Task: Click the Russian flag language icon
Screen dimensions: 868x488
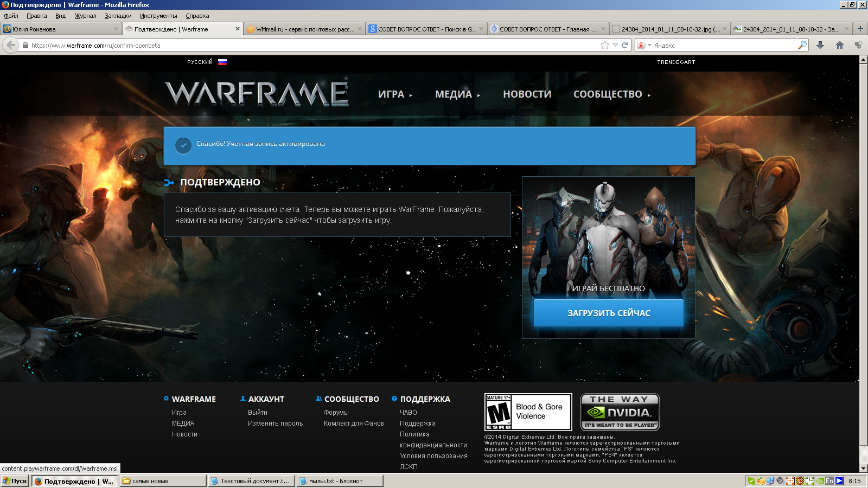Action: coord(222,62)
